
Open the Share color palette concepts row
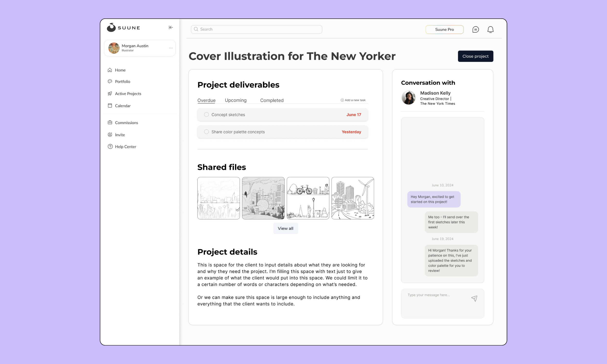[x=282, y=132]
